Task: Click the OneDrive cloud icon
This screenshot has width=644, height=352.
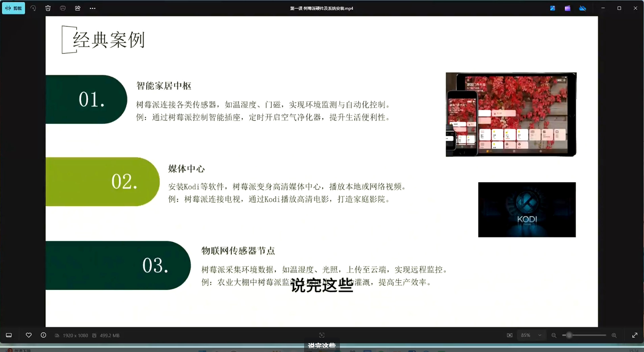Action: pos(583,8)
